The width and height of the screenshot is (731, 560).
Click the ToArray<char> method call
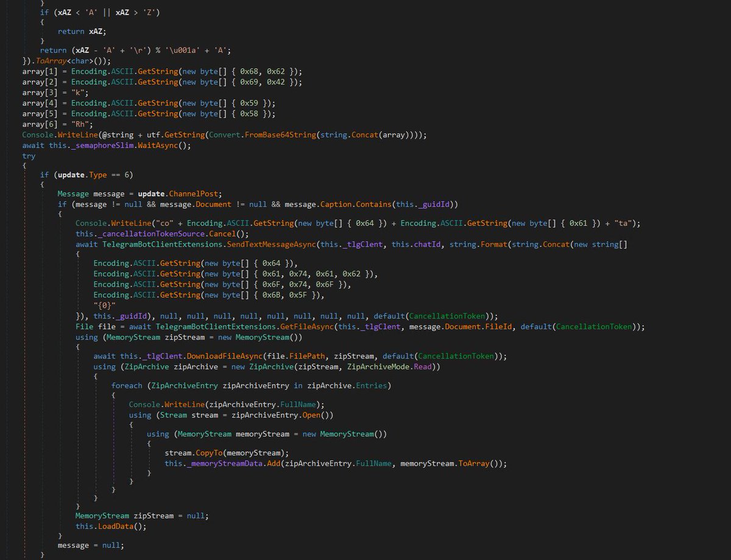point(63,61)
